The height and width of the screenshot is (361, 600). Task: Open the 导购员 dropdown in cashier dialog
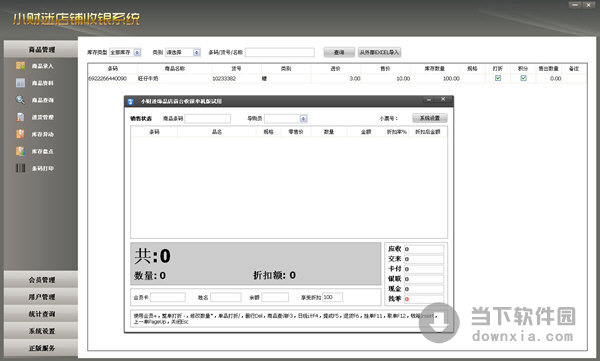(x=303, y=119)
